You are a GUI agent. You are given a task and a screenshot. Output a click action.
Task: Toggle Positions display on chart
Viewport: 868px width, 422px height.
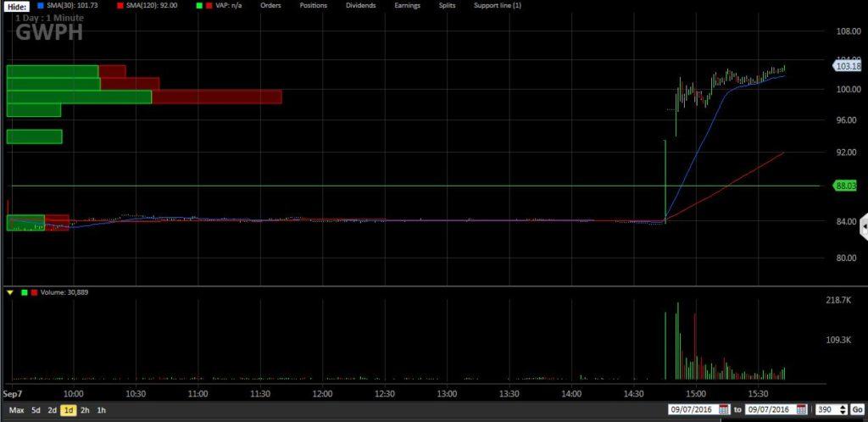pos(313,6)
